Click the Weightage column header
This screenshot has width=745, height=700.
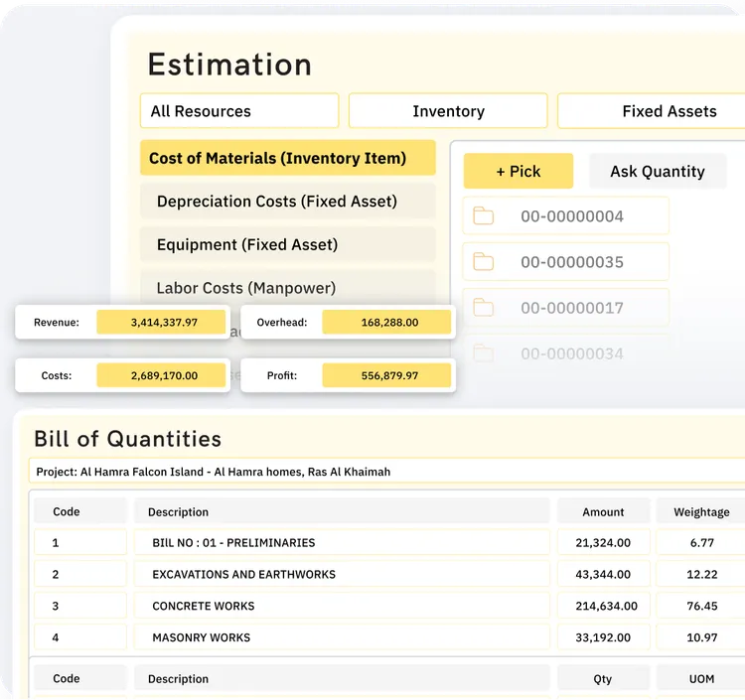(701, 511)
